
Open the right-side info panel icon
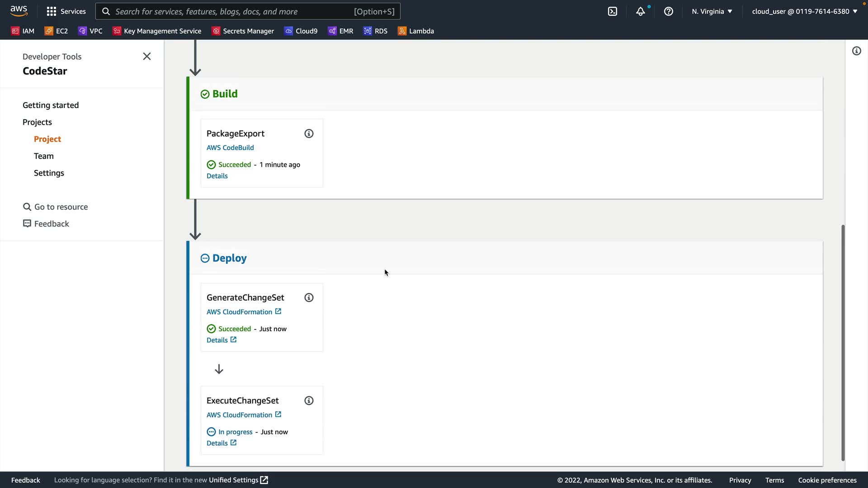857,51
